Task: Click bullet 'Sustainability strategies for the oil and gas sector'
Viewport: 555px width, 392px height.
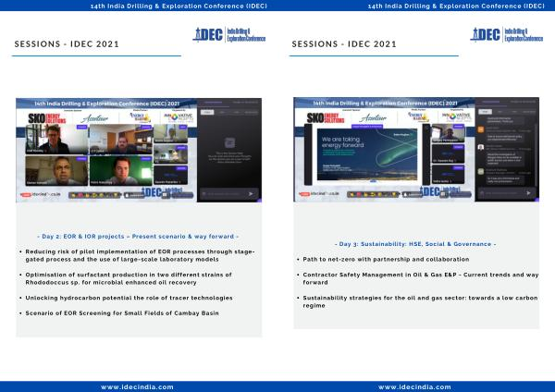Action: (x=420, y=301)
